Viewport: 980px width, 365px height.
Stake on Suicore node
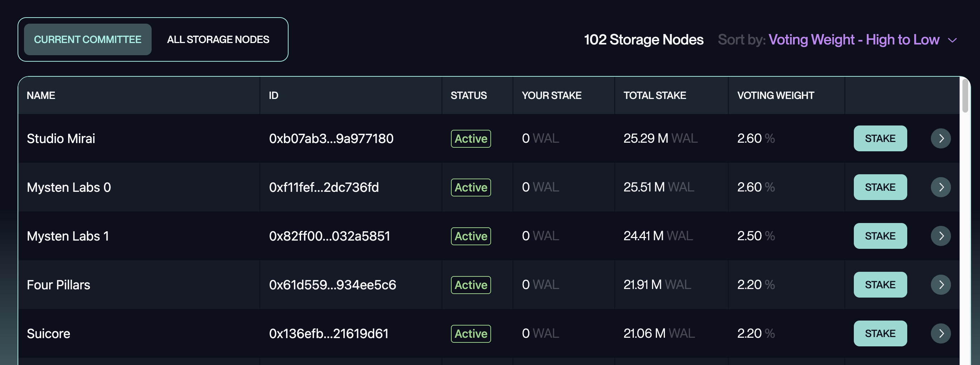(x=880, y=333)
